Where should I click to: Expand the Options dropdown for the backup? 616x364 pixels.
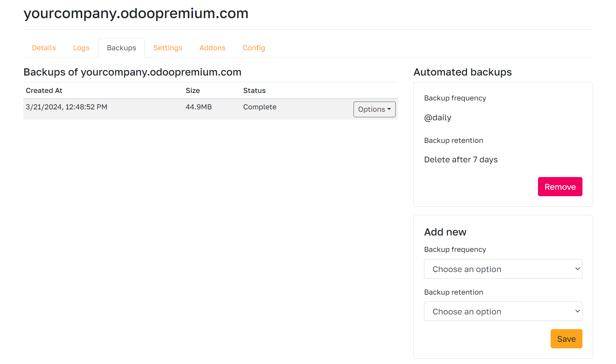tap(374, 109)
